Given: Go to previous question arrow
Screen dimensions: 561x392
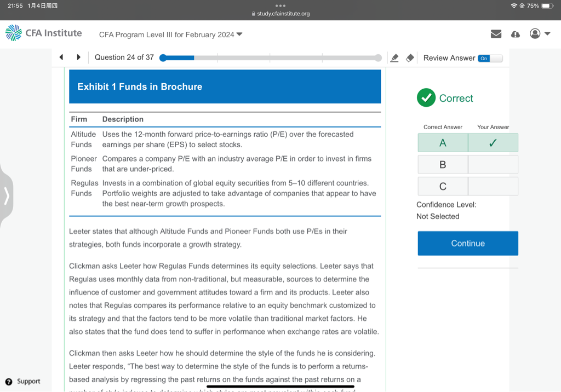Looking at the screenshot, I should (61, 57).
